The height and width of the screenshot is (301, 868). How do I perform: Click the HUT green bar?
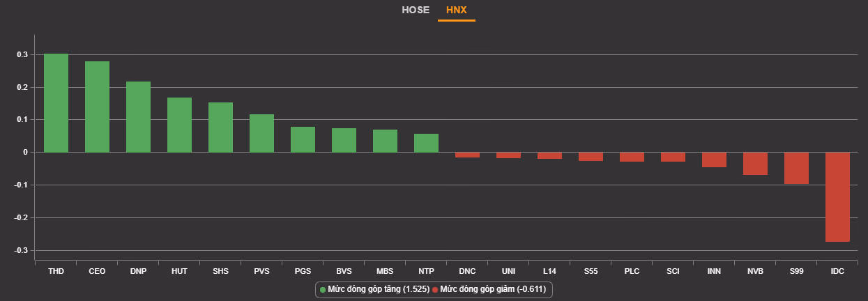(179, 125)
